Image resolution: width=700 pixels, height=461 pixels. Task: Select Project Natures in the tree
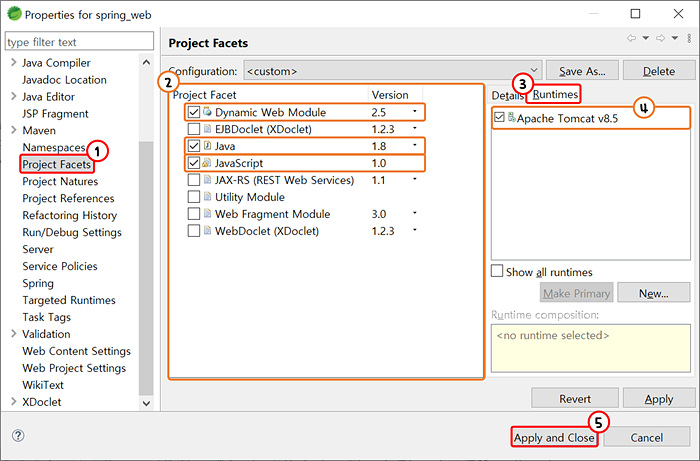pos(60,181)
